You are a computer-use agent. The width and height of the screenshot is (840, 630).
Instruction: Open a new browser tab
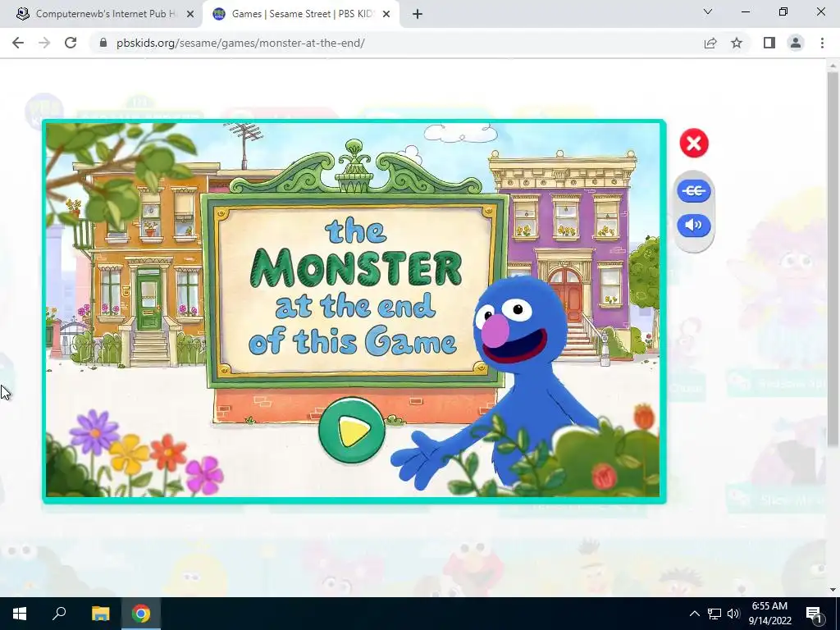click(418, 14)
